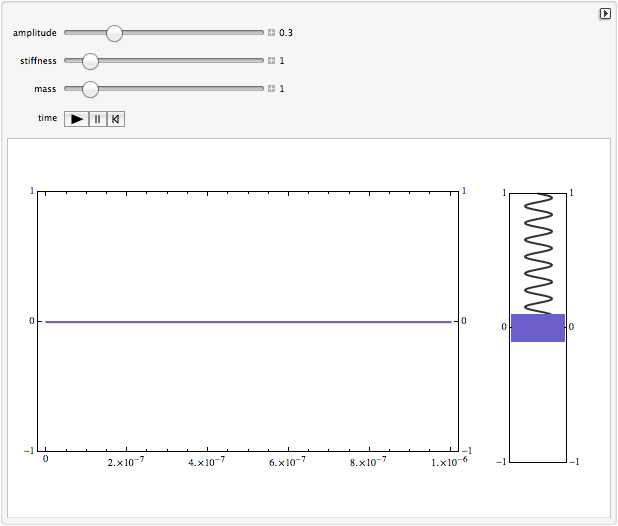The width and height of the screenshot is (618, 526).
Task: Click the 1.×10⁻⁶ axis tick label
Action: click(449, 462)
